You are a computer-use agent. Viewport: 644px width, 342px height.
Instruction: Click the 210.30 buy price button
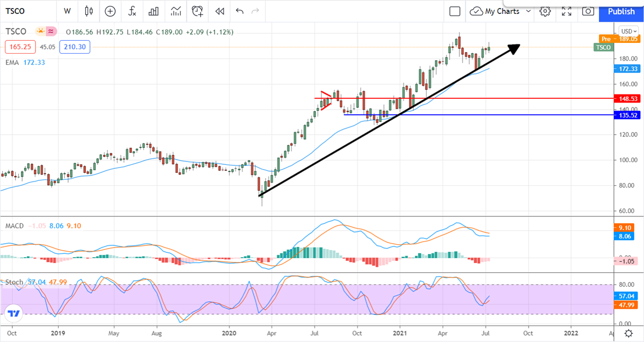75,47
